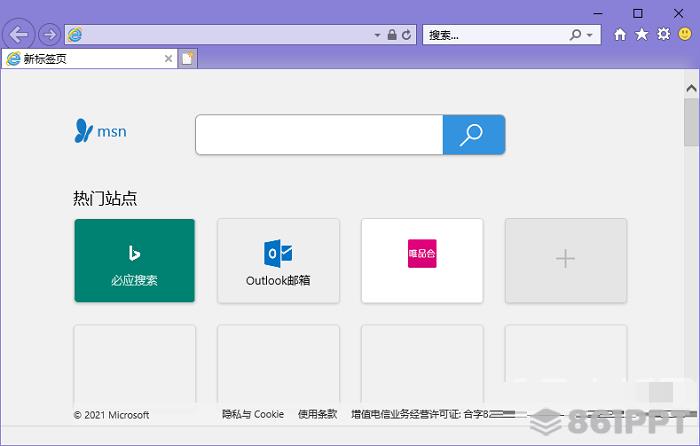Open the 必应搜索 tile
This screenshot has width=700, height=446.
pos(134,260)
